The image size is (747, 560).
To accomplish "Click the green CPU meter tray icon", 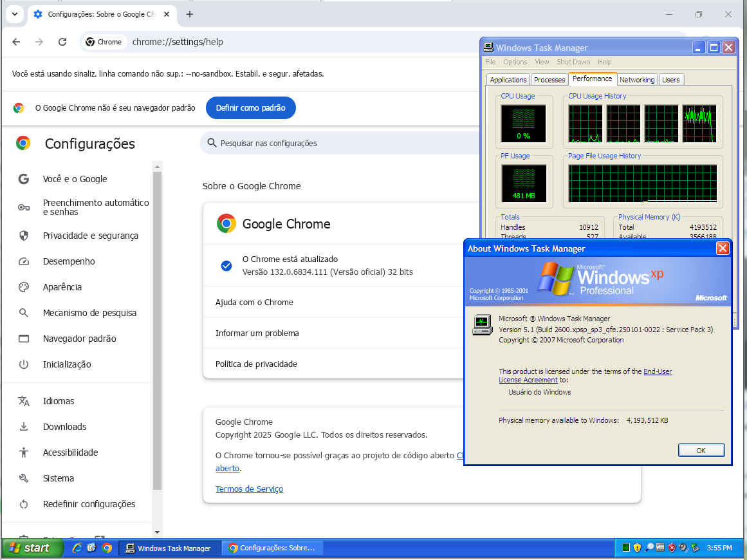I will (x=626, y=548).
